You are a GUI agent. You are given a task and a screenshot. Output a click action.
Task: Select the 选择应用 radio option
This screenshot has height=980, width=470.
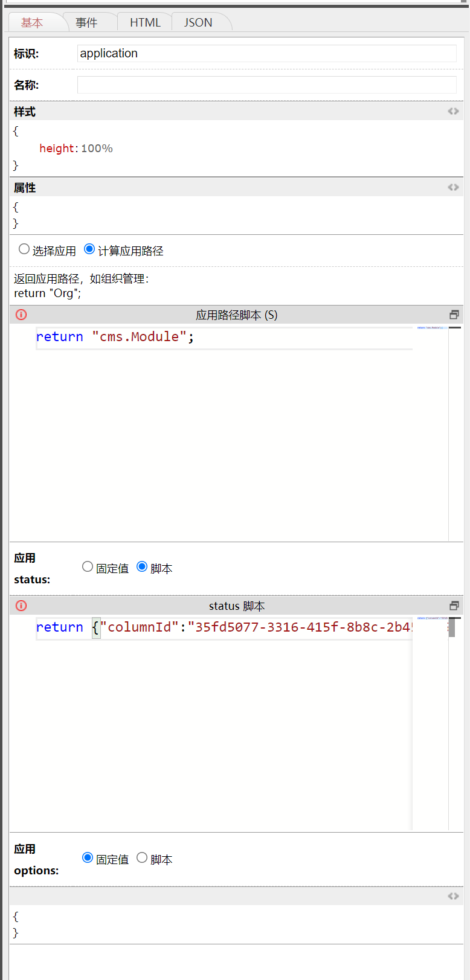(24, 249)
